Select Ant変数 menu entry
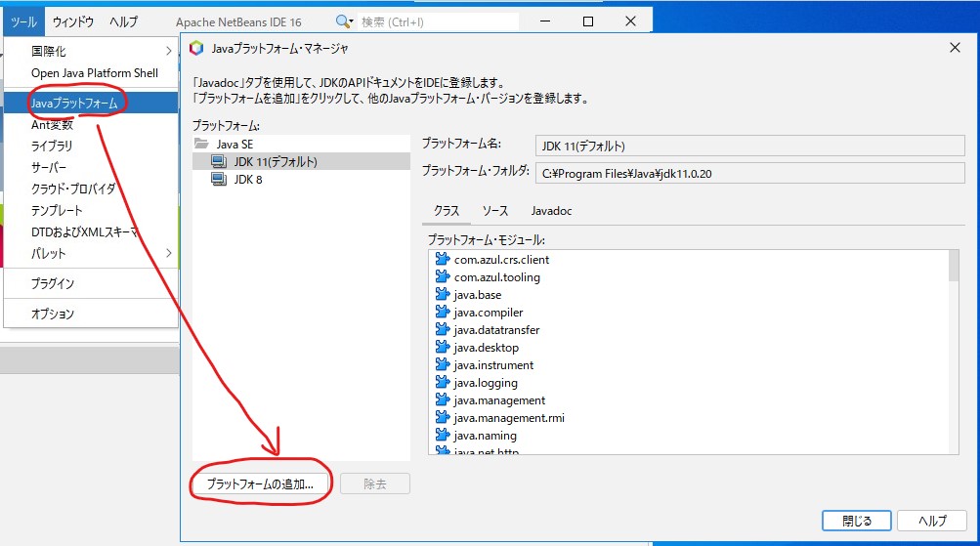The width and height of the screenshot is (980, 546). pyautogui.click(x=91, y=125)
